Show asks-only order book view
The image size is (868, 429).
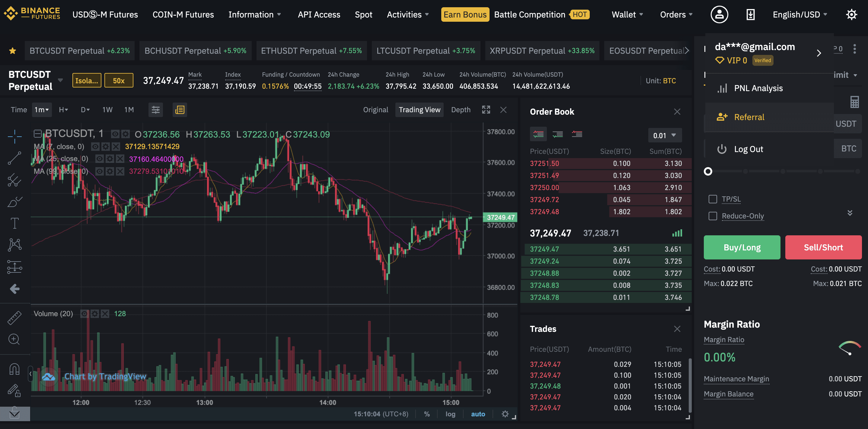[577, 134]
